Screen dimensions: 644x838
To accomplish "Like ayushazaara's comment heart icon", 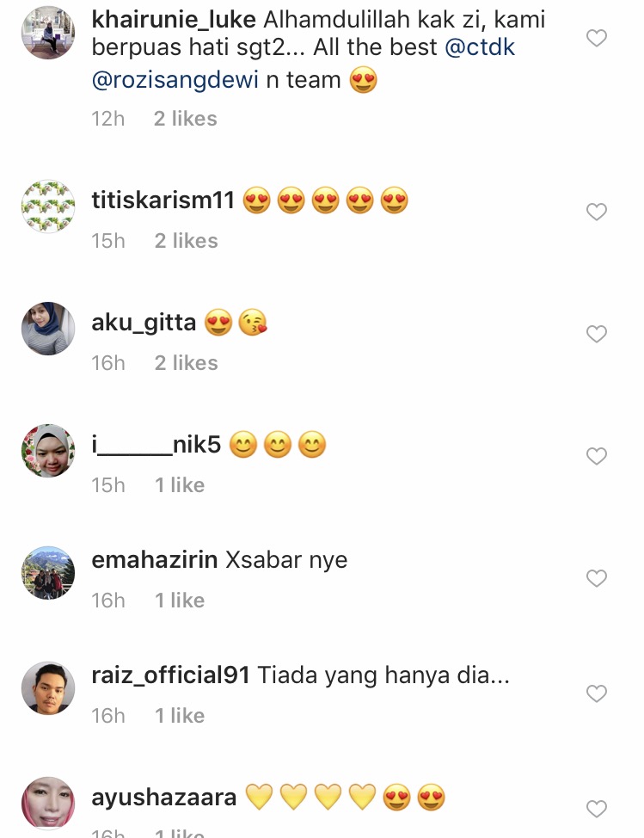I will pyautogui.click(x=597, y=809).
